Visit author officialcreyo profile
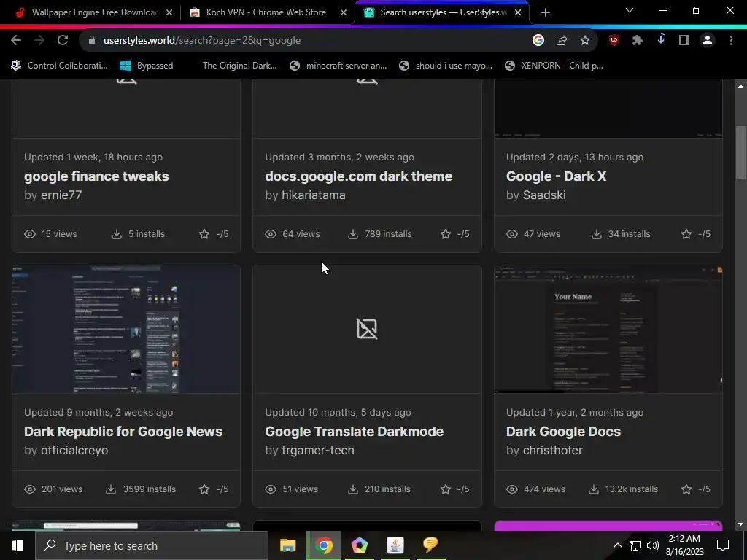 click(74, 451)
